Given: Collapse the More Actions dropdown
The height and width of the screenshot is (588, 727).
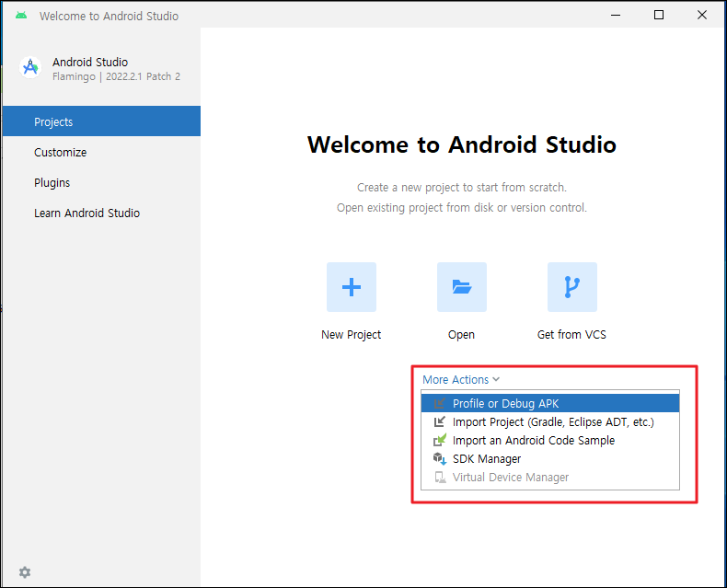Looking at the screenshot, I should click(461, 379).
